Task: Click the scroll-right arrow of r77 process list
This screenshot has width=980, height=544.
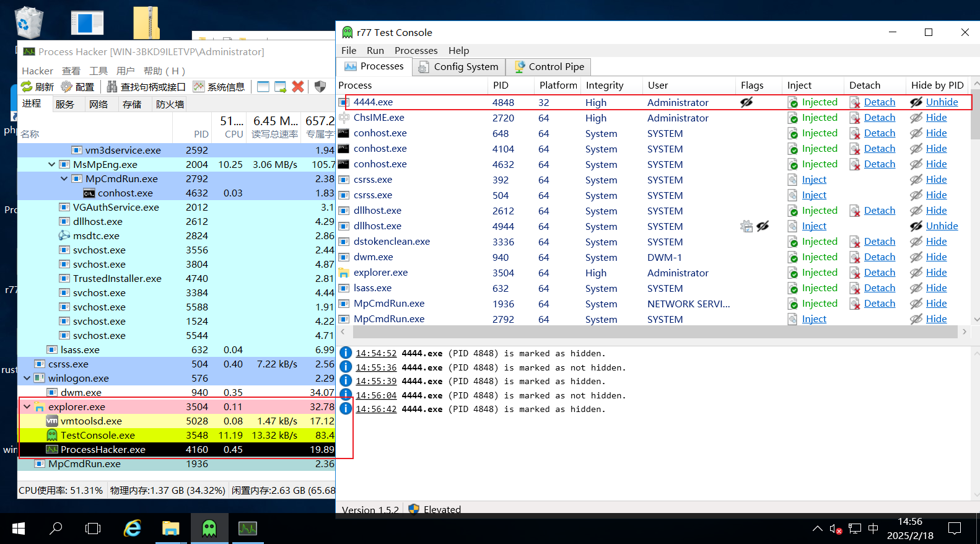Action: tap(964, 332)
